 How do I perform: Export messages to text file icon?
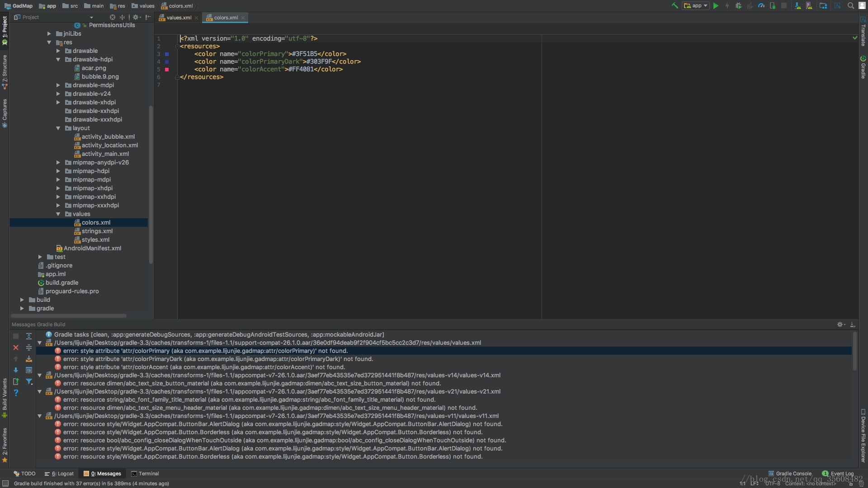click(16, 381)
